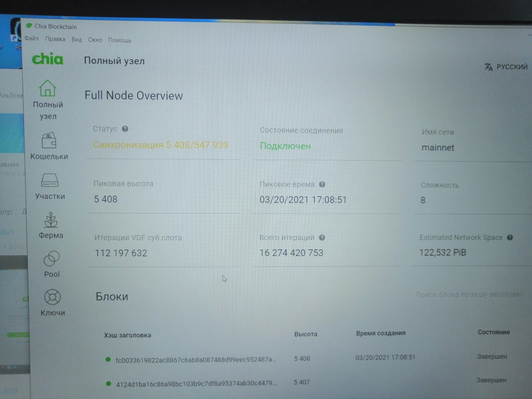Image resolution: width=532 pixels, height=399 pixels.
Task: Click VDF sub slot iterations 112 197 632
Action: (121, 253)
